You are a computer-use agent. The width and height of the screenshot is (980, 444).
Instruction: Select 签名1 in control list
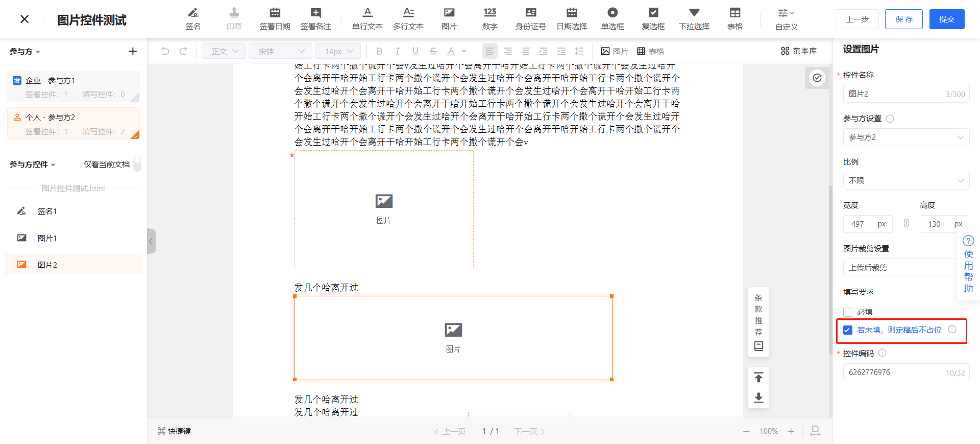click(x=73, y=211)
